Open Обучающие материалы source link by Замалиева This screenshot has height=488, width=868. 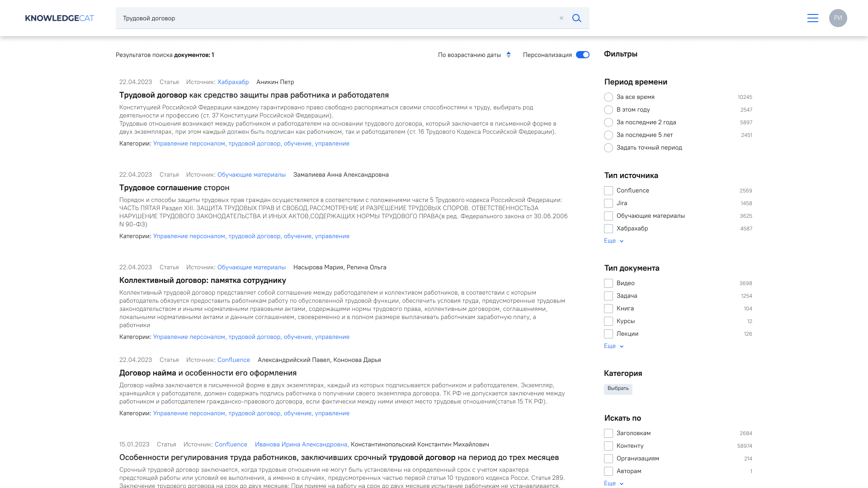click(x=251, y=175)
